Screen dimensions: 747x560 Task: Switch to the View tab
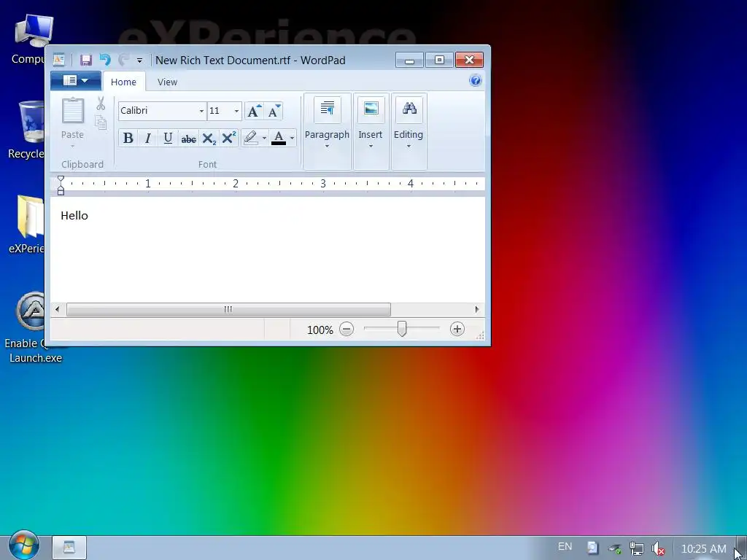pos(167,82)
